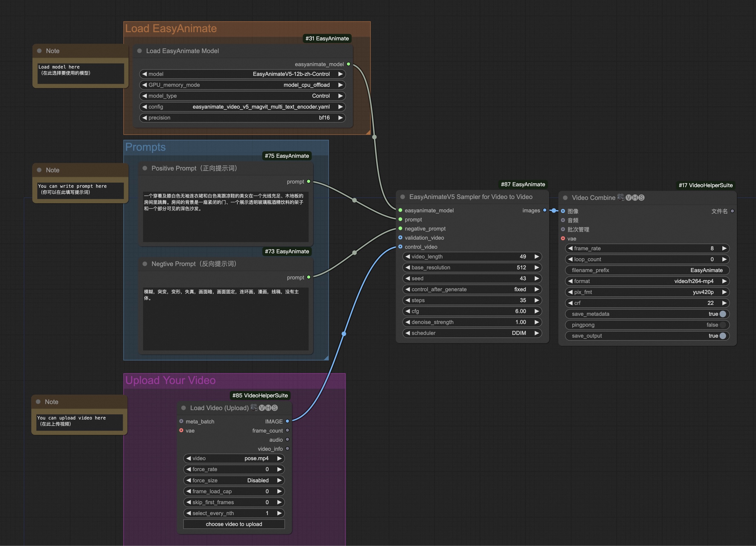Click the sampler's validation_video input socket
This screenshot has height=546, width=756.
point(400,238)
